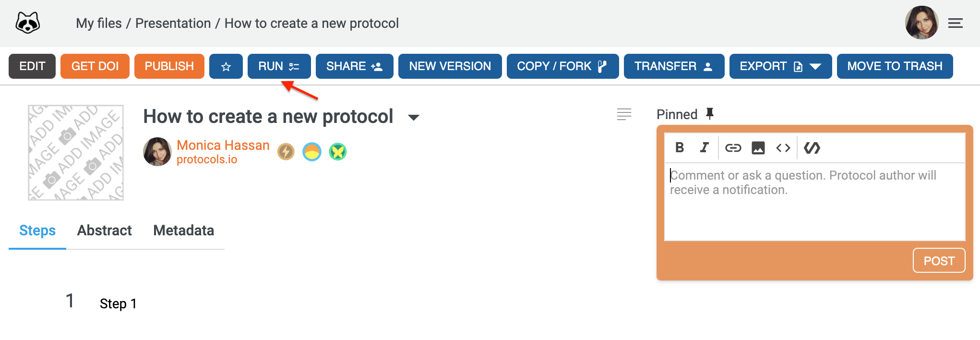
Task: Select the inline code icon in comment toolbar
Action: coord(782,148)
